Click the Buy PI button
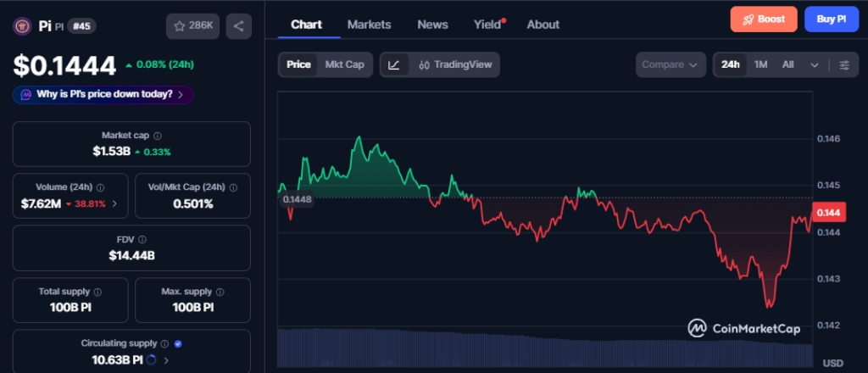Screen dimensions: 868x373 coord(832,19)
